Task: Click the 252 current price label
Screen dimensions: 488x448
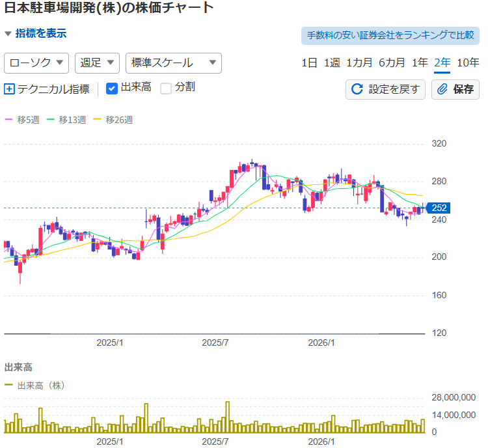Action: point(438,208)
